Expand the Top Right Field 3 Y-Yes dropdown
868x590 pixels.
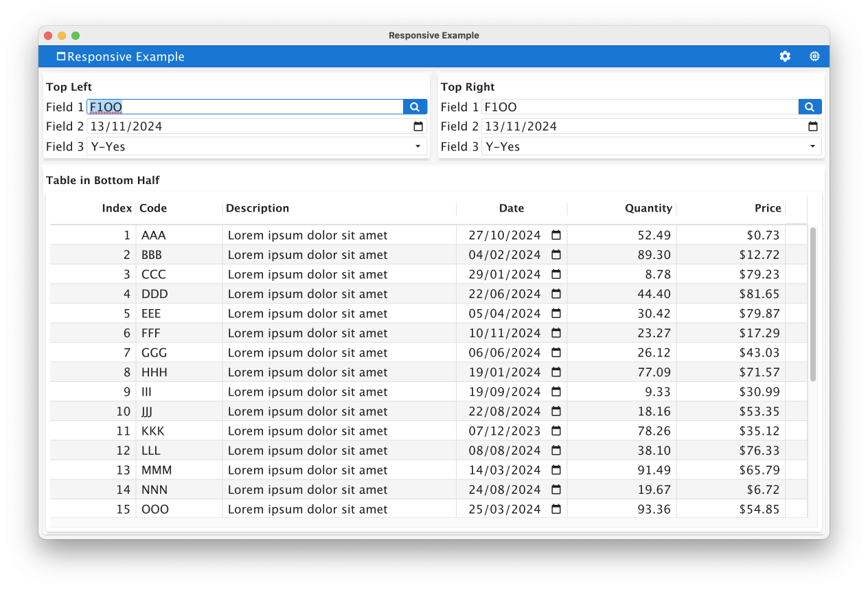pos(812,146)
